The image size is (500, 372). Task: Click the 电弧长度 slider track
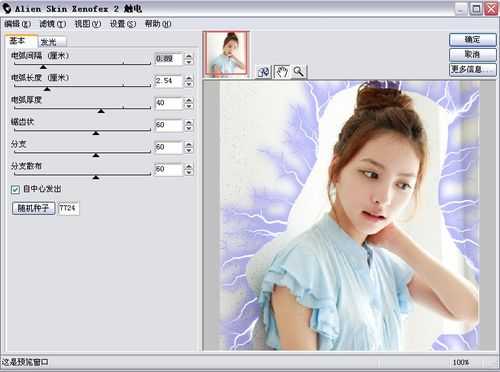coord(82,86)
